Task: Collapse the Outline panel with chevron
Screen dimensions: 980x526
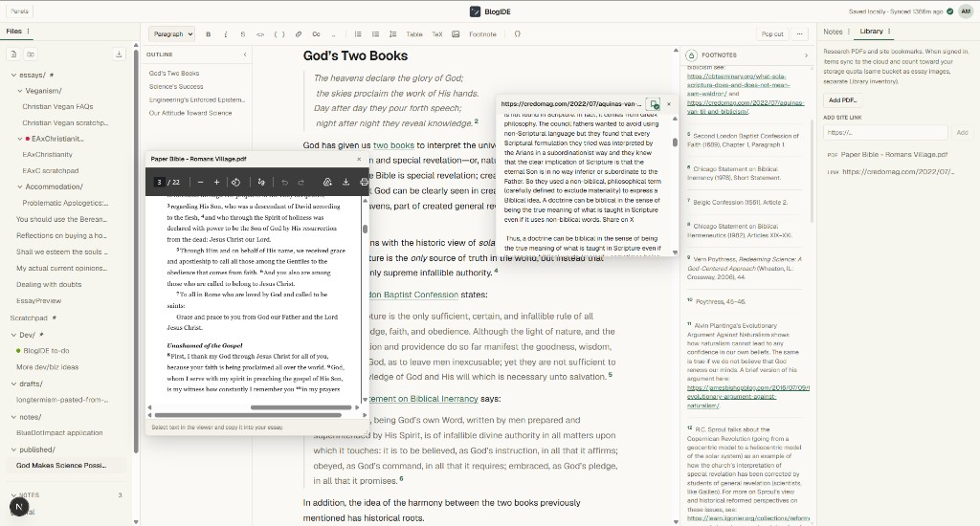Action: pos(245,55)
